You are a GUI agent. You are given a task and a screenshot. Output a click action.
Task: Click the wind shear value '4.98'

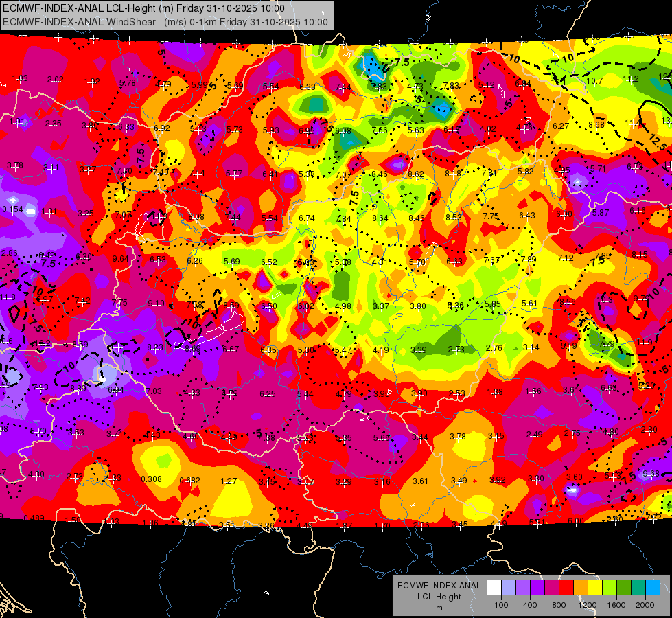[343, 306]
